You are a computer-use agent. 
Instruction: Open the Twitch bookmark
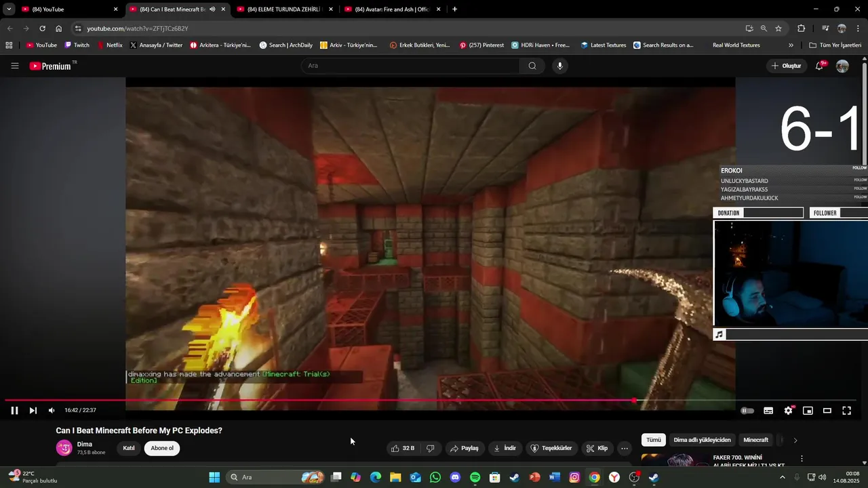point(77,45)
